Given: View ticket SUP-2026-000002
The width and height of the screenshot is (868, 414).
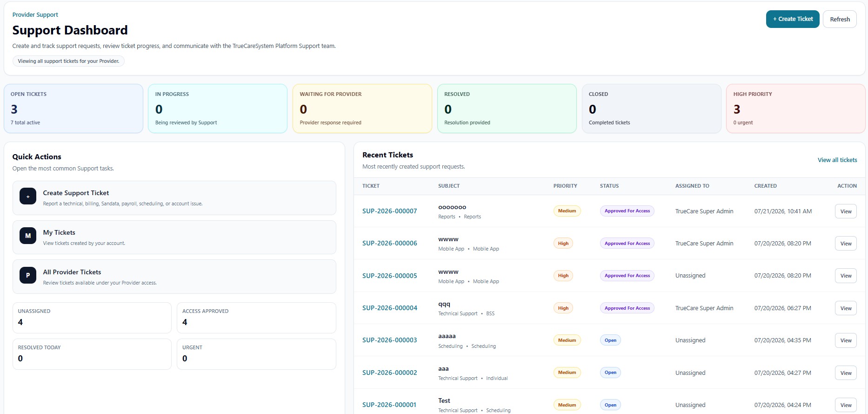Looking at the screenshot, I should point(846,373).
